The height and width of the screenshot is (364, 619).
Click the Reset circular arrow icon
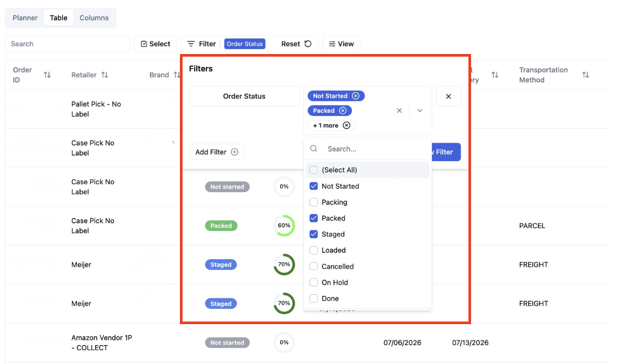[x=308, y=44]
